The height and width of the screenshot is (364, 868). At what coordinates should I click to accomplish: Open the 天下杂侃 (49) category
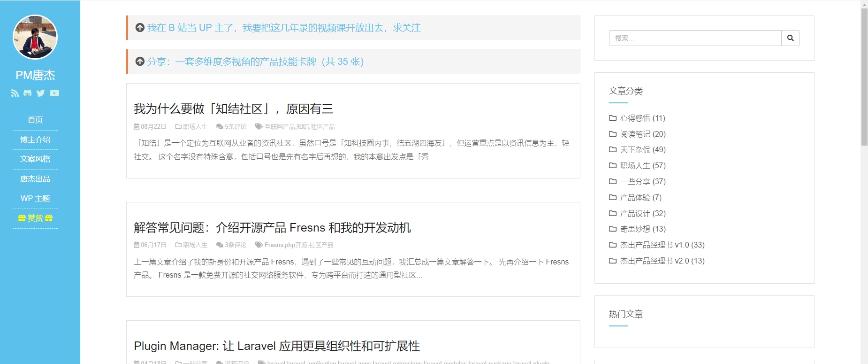(643, 149)
